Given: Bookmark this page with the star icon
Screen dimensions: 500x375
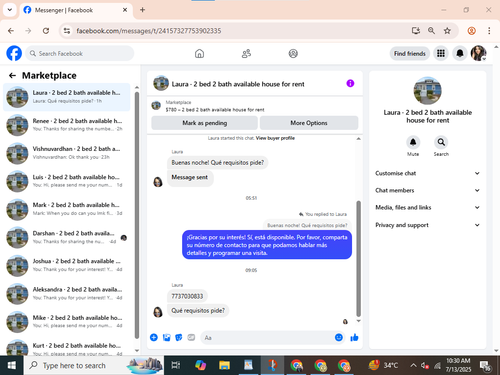Looking at the screenshot, I should pos(447,31).
